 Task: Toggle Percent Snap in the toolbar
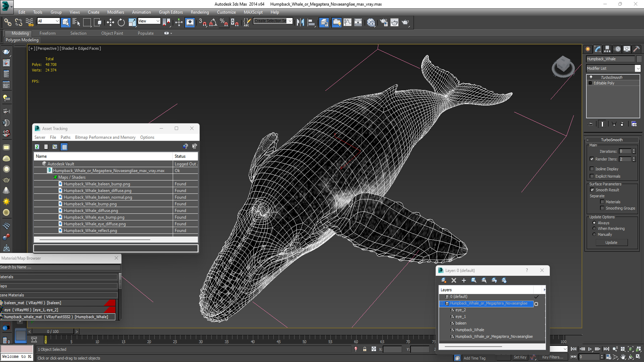coord(224,22)
